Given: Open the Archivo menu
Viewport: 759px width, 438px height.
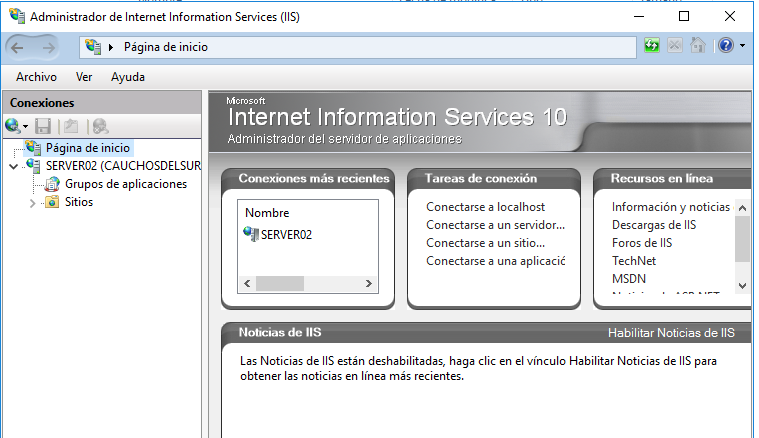Looking at the screenshot, I should [36, 77].
